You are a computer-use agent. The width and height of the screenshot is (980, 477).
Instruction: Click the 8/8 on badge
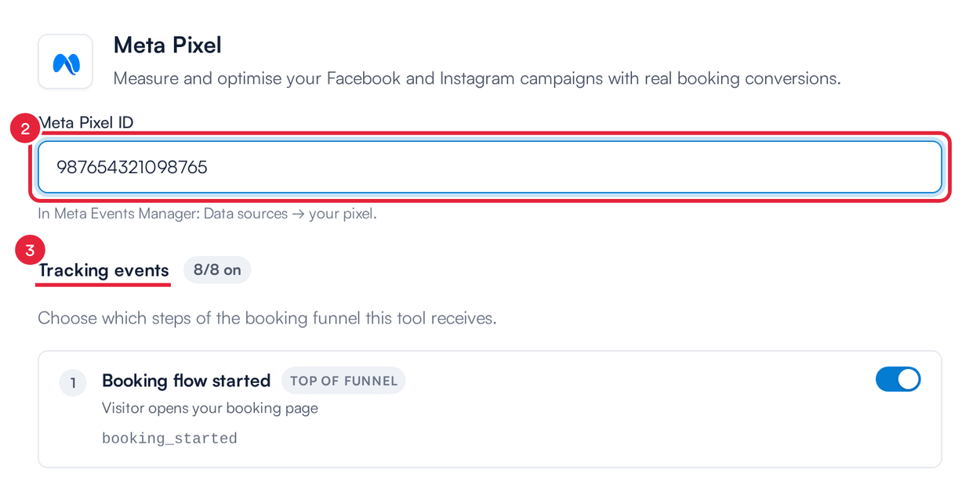[217, 270]
